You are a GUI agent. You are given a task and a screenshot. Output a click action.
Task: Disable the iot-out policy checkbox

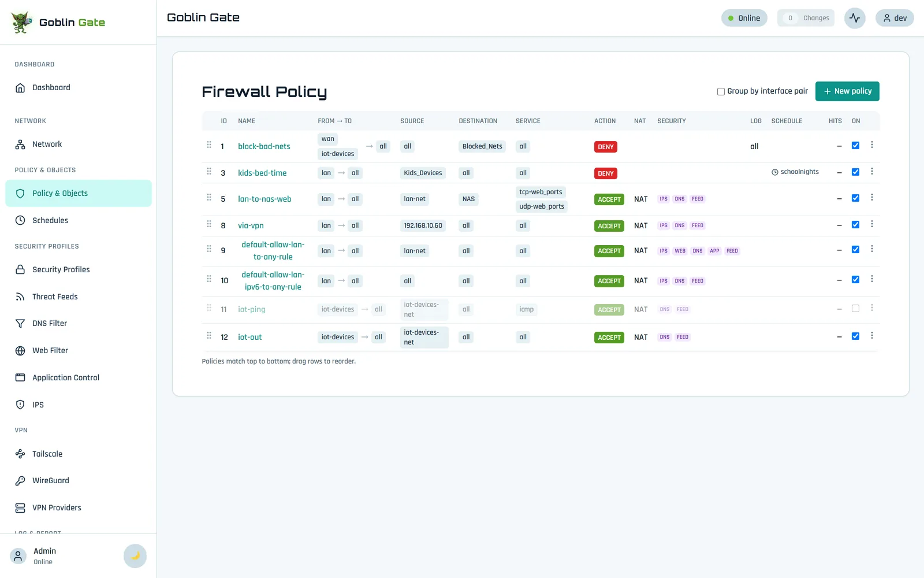pyautogui.click(x=855, y=336)
